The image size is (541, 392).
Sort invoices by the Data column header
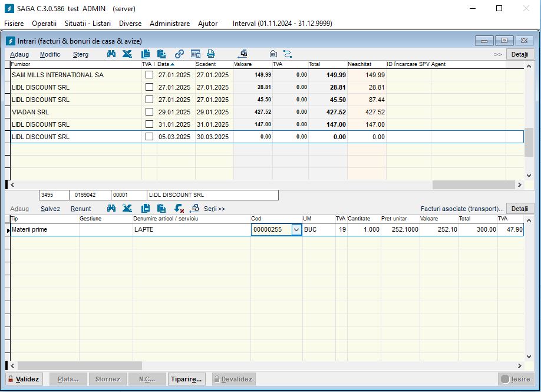pyautogui.click(x=166, y=64)
